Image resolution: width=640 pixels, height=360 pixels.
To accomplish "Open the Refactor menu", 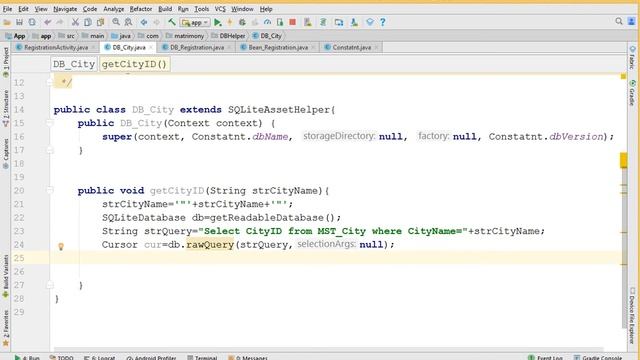I will pyautogui.click(x=141, y=9).
